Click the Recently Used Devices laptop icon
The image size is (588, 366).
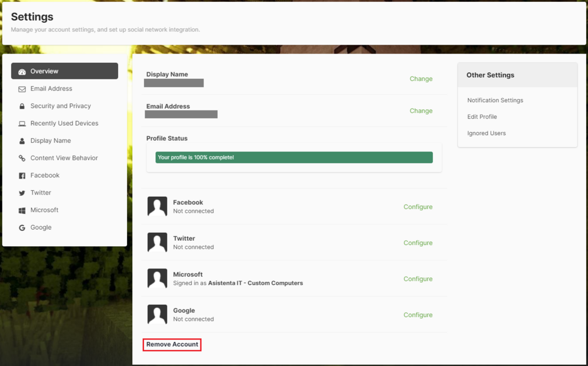(x=22, y=124)
